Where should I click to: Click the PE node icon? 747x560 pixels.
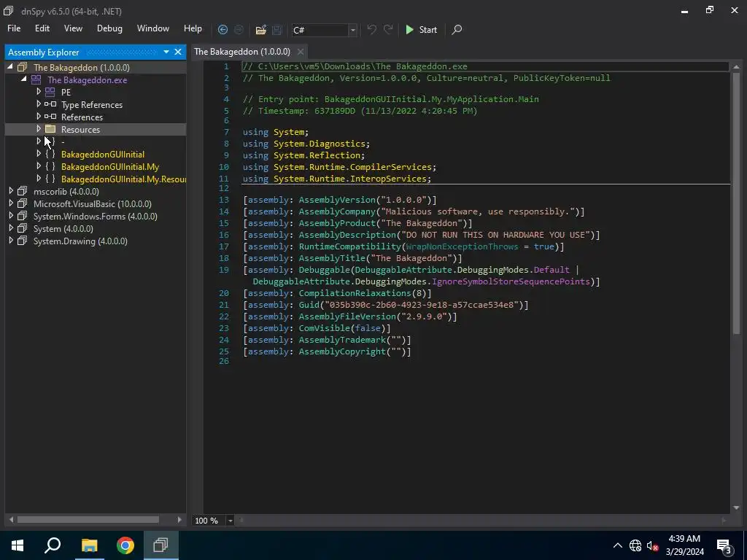[x=50, y=92]
